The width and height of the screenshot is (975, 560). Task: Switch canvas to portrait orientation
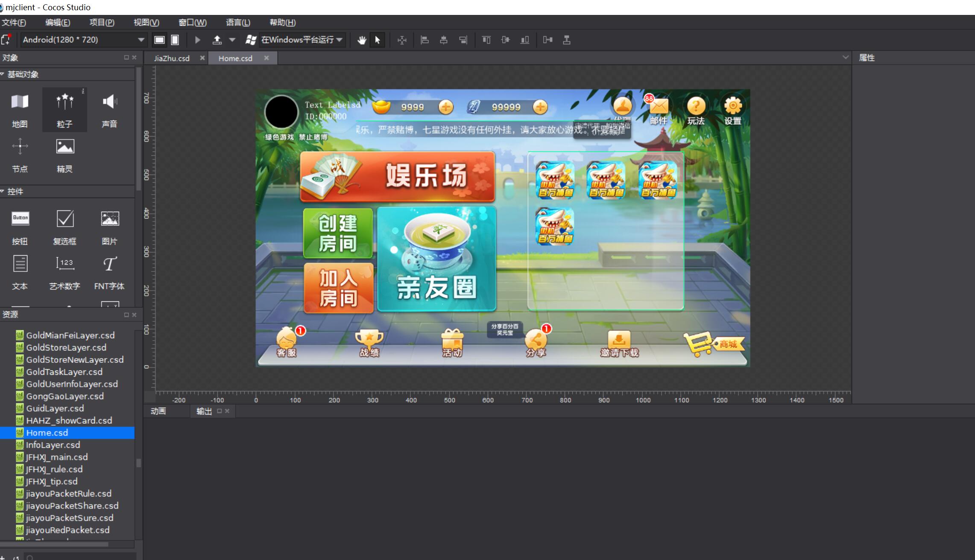point(175,40)
